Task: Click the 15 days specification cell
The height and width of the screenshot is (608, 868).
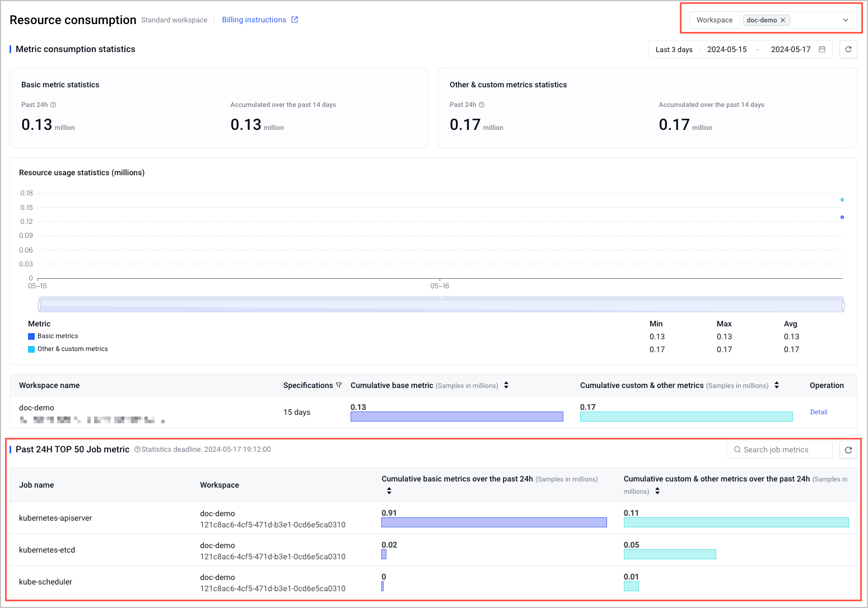Action: [297, 412]
